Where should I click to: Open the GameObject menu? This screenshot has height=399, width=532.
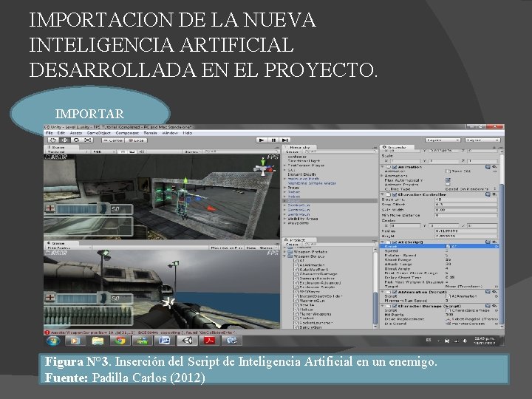tap(99, 133)
